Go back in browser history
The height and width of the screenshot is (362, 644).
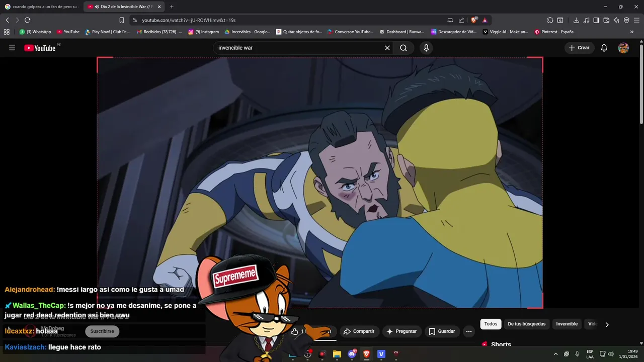click(7, 20)
